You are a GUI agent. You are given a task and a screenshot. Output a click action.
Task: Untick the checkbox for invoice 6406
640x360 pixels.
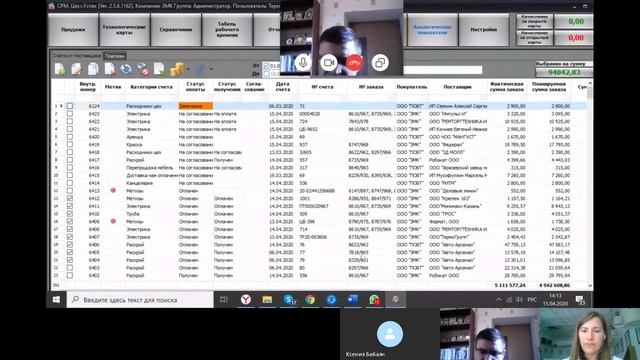(70, 244)
